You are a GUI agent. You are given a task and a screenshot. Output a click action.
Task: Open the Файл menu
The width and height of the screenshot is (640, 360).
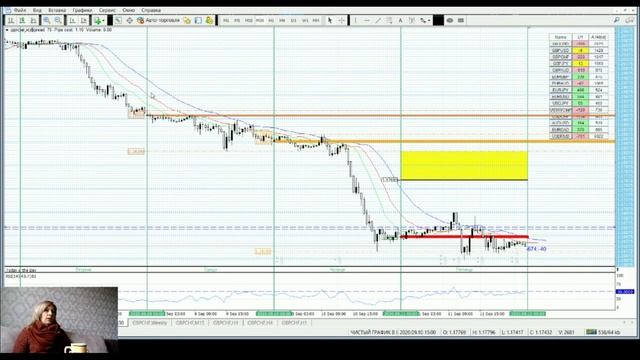[x=20, y=10]
